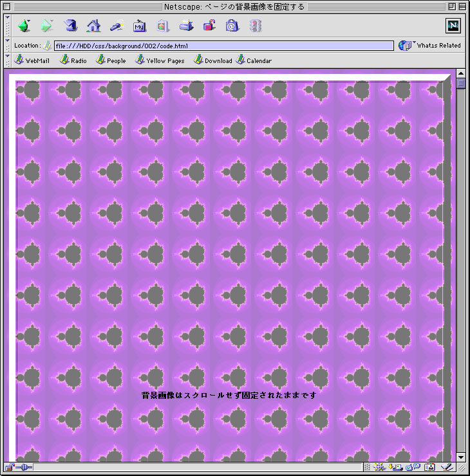Print the page using printer icon

click(x=186, y=26)
